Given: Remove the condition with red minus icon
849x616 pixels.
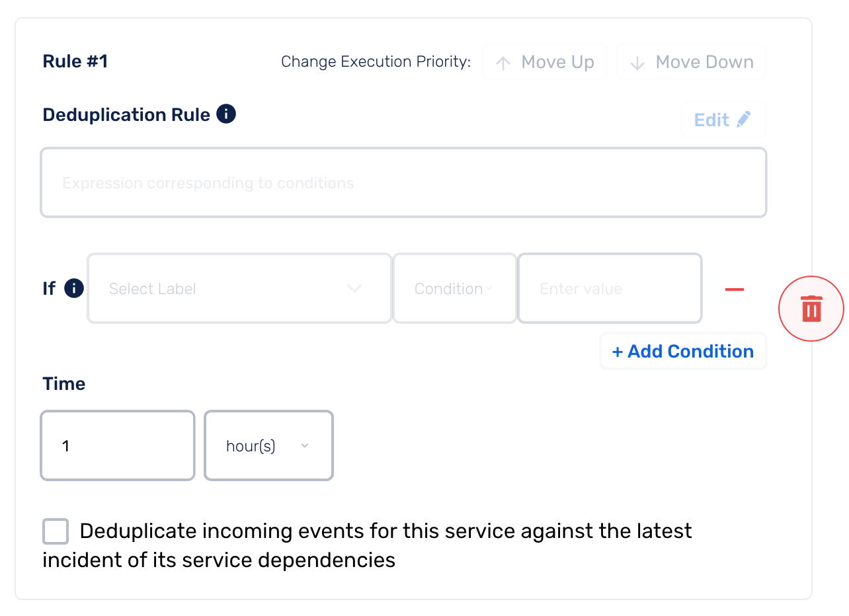Looking at the screenshot, I should [x=735, y=289].
